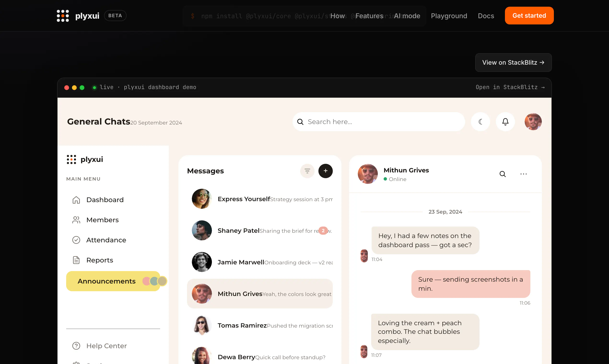This screenshot has width=609, height=364.
Task: Go to the Members menu item
Action: (x=113, y=220)
